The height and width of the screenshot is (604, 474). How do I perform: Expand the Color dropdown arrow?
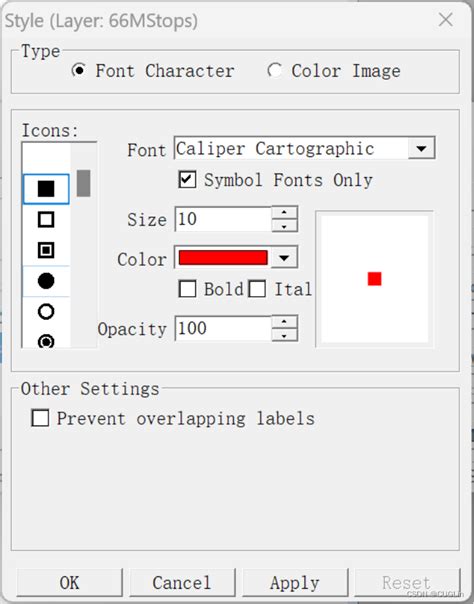pyautogui.click(x=284, y=258)
